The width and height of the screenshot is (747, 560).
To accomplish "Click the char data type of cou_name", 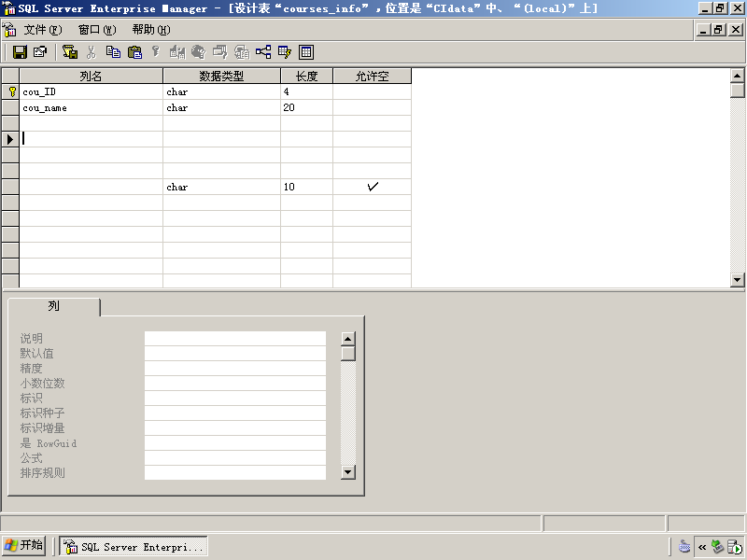I will point(221,107).
